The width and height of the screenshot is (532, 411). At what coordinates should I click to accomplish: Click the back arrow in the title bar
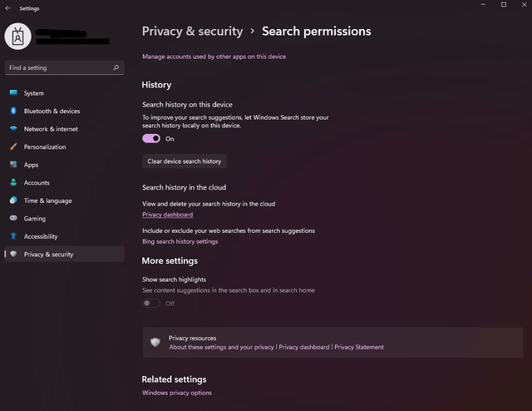(8, 8)
